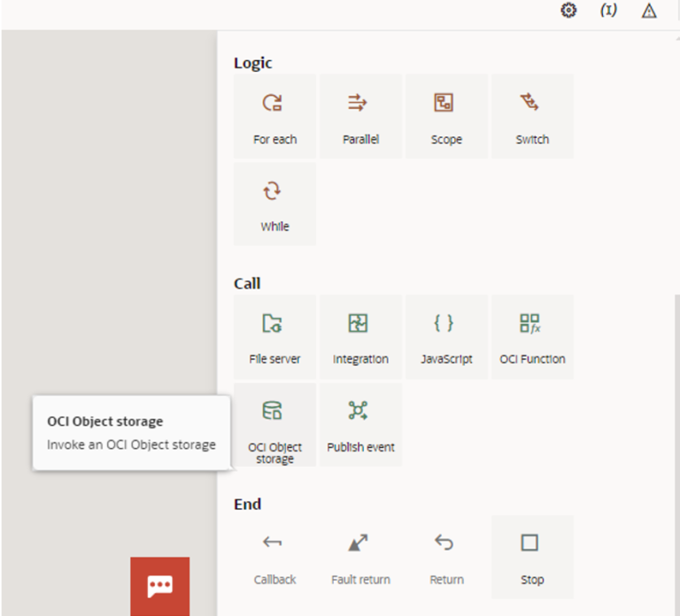The width and height of the screenshot is (680, 616).
Task: Choose the Scope action tile
Action: pyautogui.click(x=446, y=116)
